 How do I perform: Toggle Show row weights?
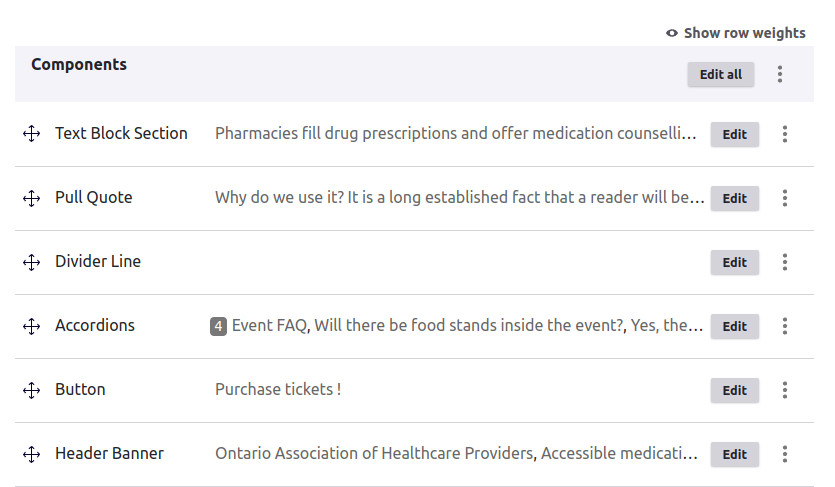(735, 33)
